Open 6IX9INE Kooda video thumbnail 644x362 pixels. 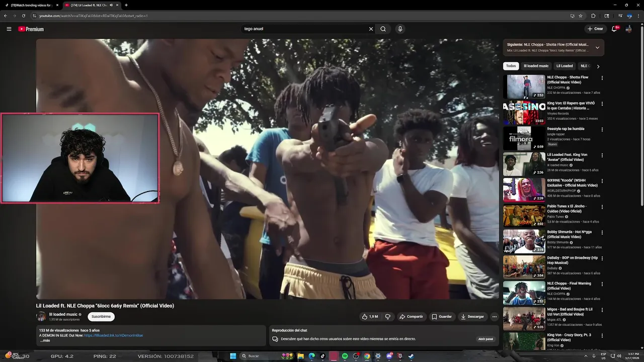[x=524, y=190]
